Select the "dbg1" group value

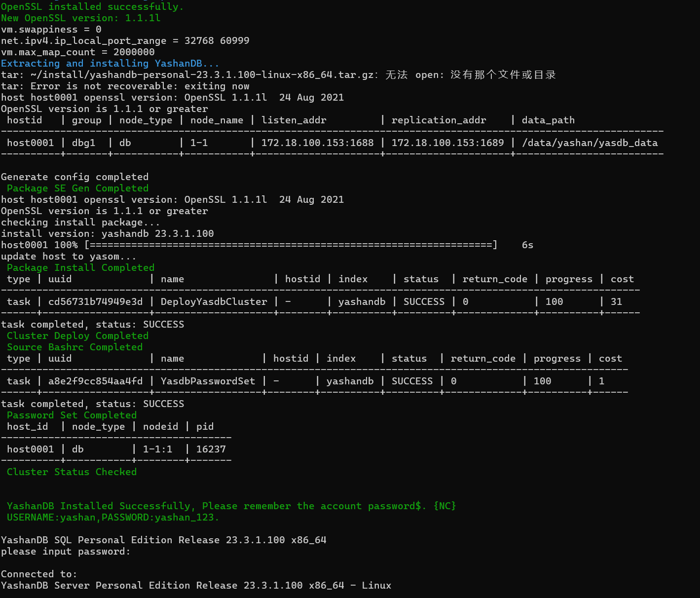pos(84,143)
